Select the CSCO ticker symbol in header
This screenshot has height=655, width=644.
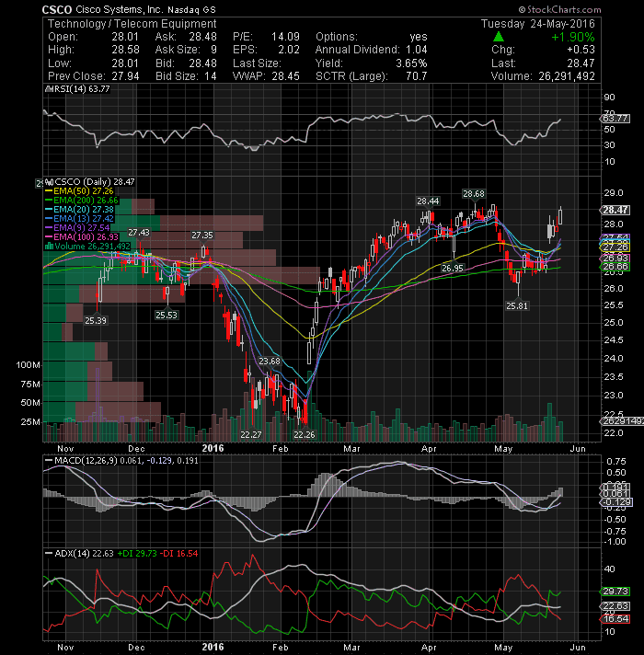[57, 9]
